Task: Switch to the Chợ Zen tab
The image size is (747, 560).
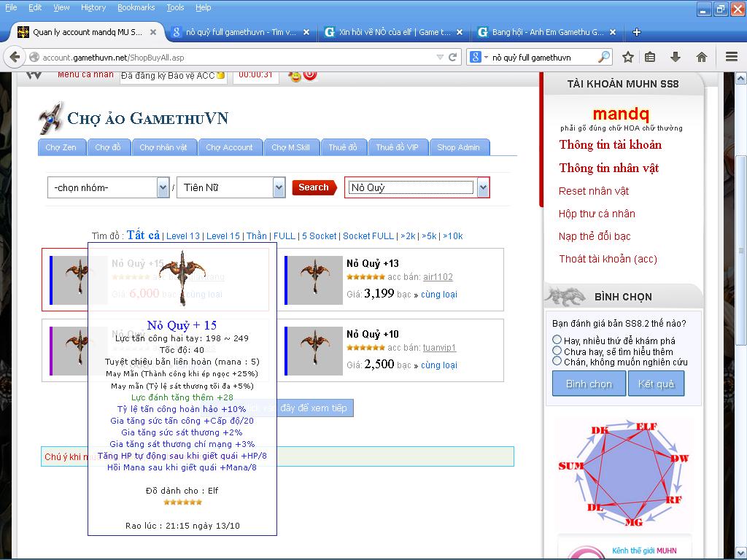Action: [61, 147]
